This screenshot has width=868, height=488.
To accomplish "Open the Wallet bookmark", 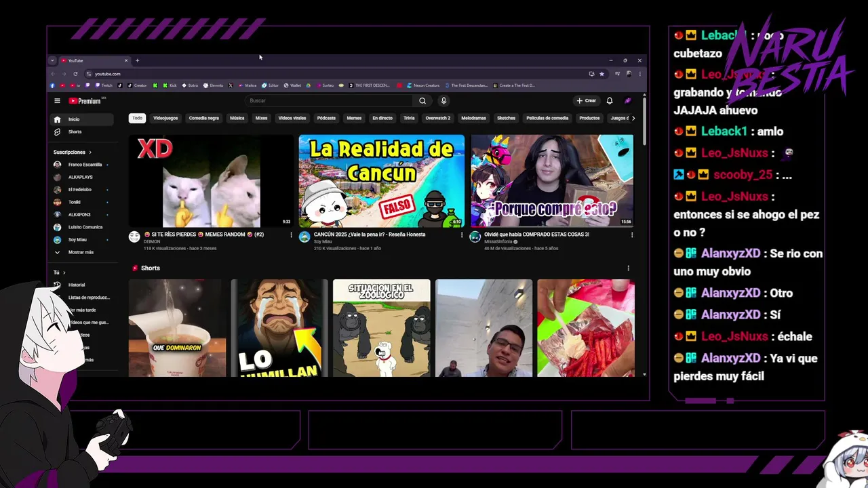I will pos(292,85).
